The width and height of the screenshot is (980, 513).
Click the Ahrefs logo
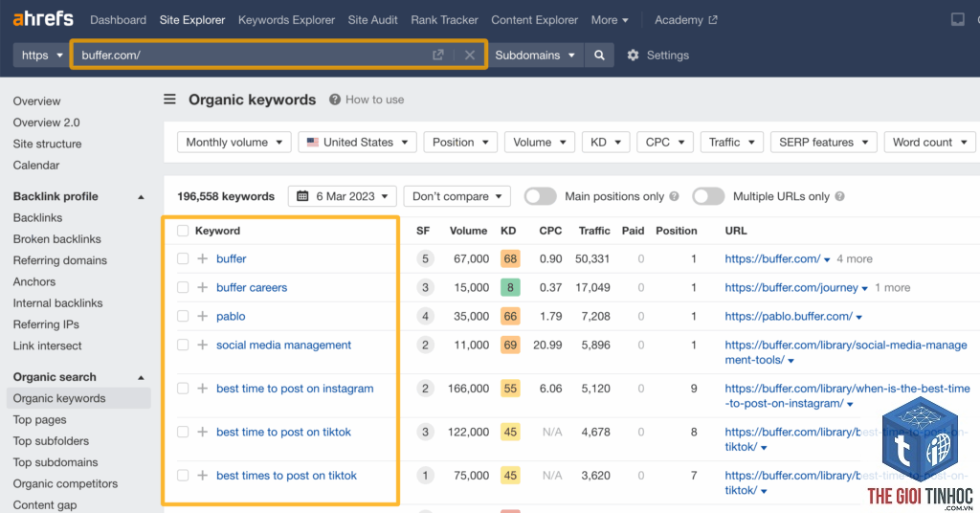tap(43, 19)
